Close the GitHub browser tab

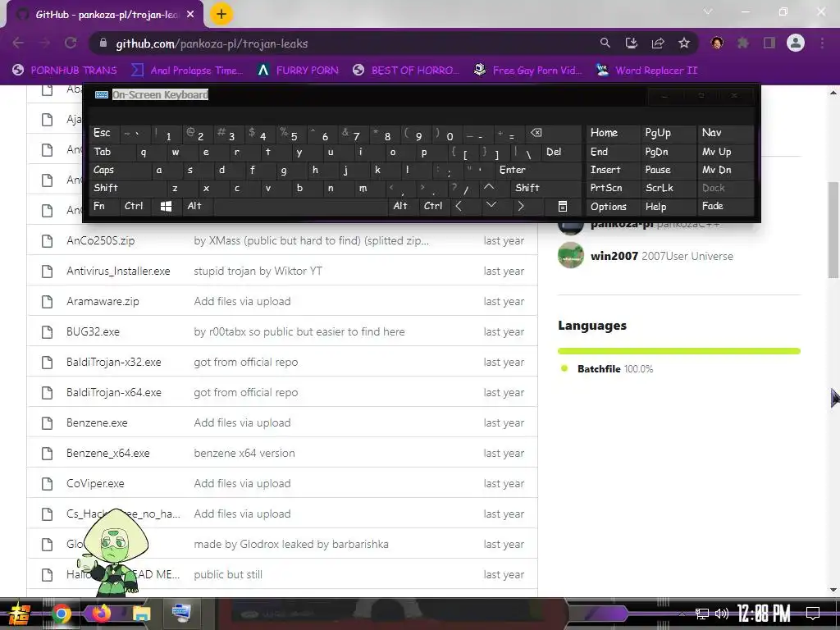190,15
